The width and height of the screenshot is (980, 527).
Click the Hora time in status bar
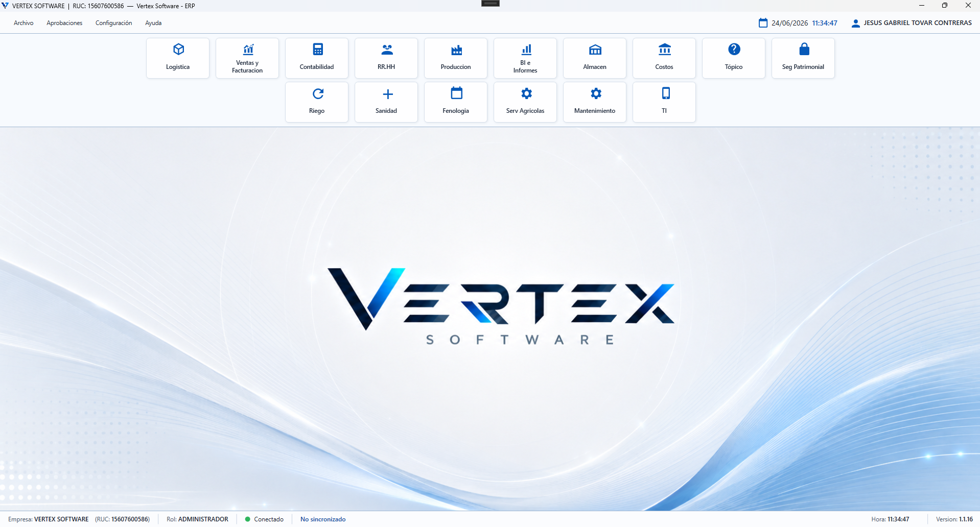point(890,519)
